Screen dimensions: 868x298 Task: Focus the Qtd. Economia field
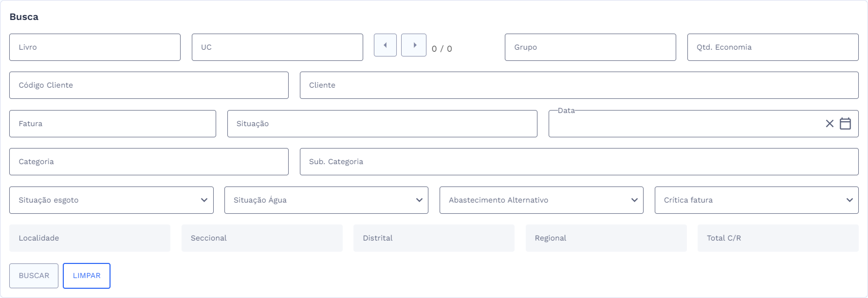pyautogui.click(x=773, y=47)
